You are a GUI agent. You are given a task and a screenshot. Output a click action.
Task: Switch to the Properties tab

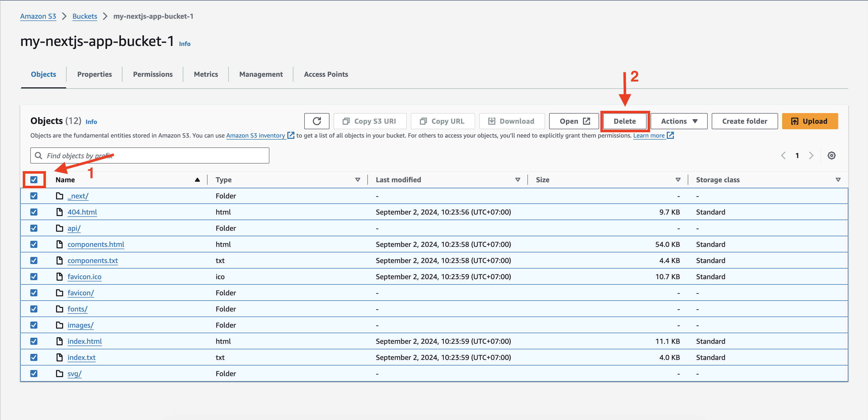[94, 74]
